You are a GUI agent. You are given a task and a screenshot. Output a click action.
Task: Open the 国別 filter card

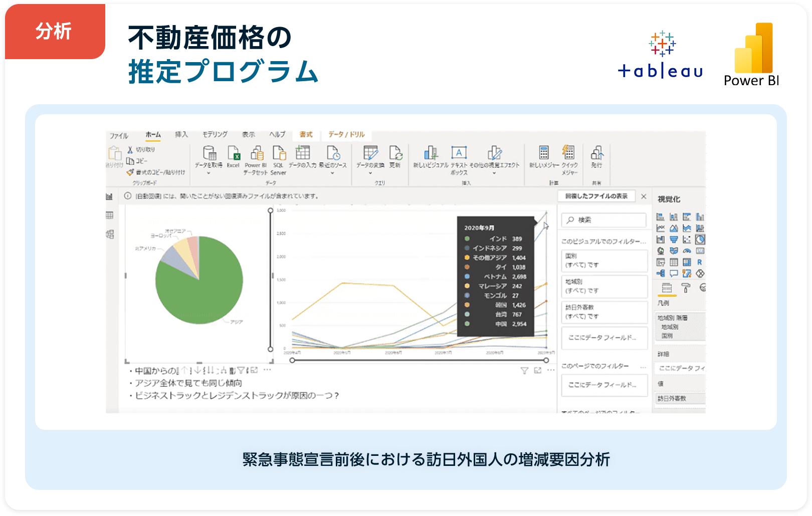tap(604, 261)
